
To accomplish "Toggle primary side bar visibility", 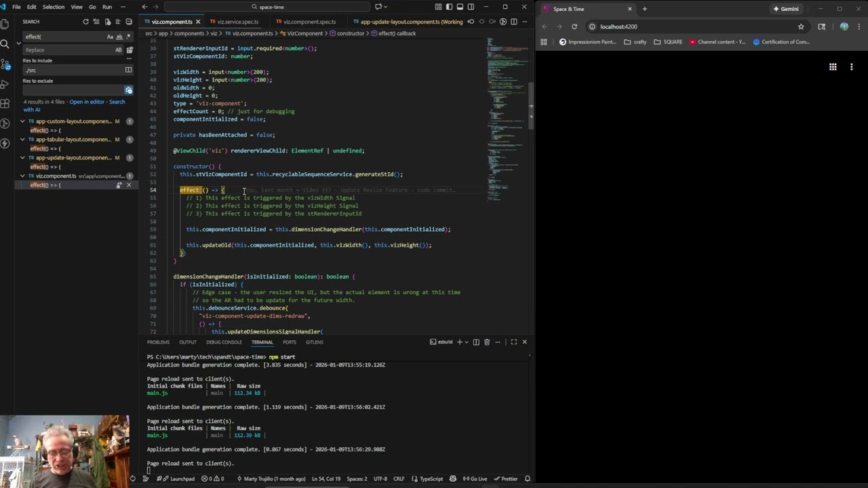I will (450, 7).
